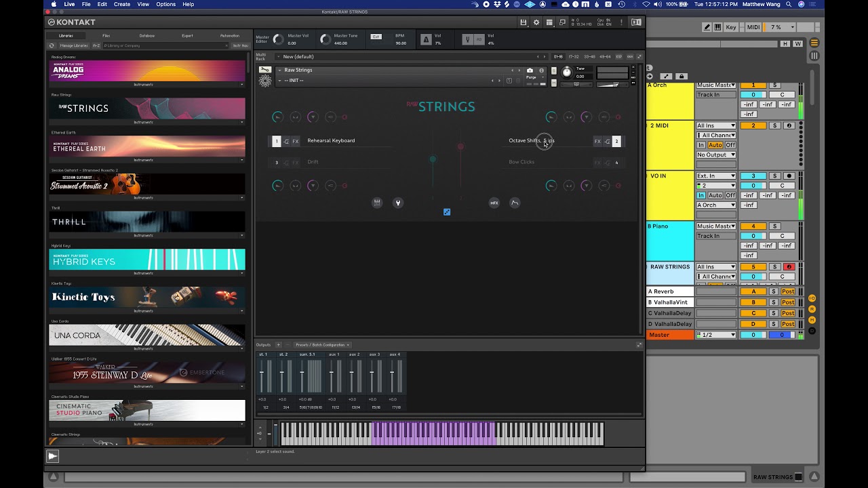
Task: Open the Create menu in menu bar
Action: [x=122, y=4]
